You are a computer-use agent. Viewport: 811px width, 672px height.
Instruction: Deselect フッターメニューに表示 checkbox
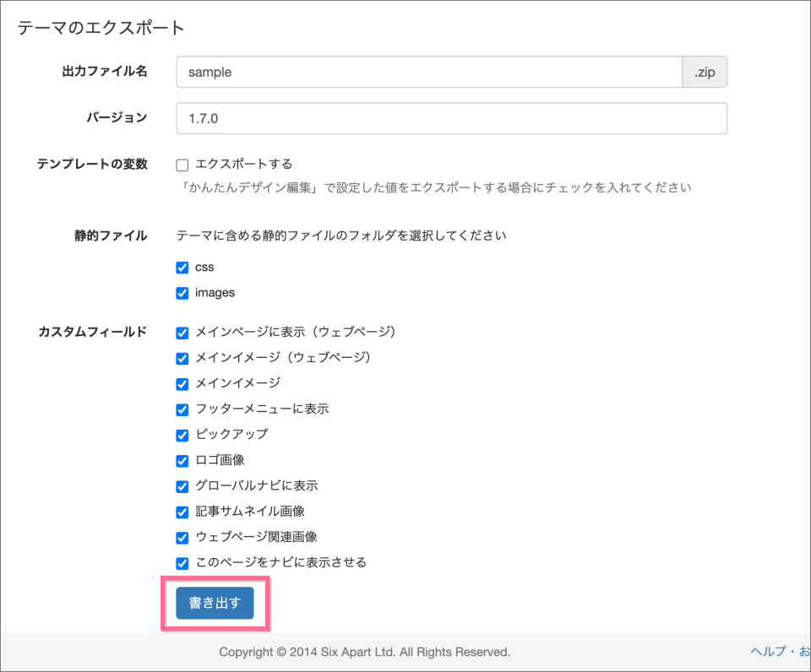pos(182,409)
